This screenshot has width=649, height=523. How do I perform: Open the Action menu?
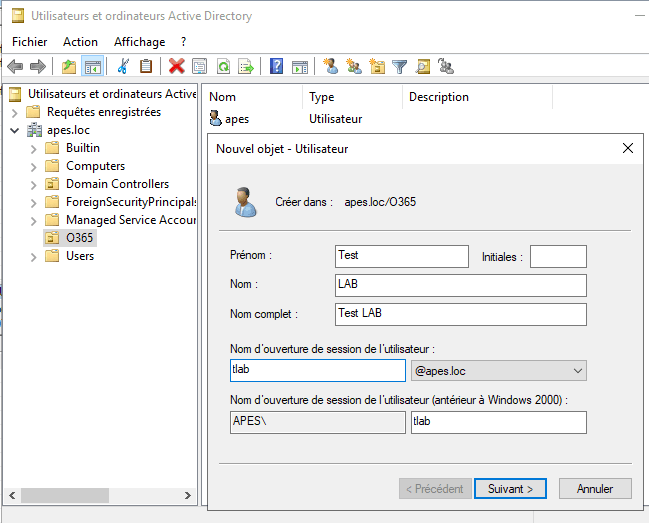point(80,42)
